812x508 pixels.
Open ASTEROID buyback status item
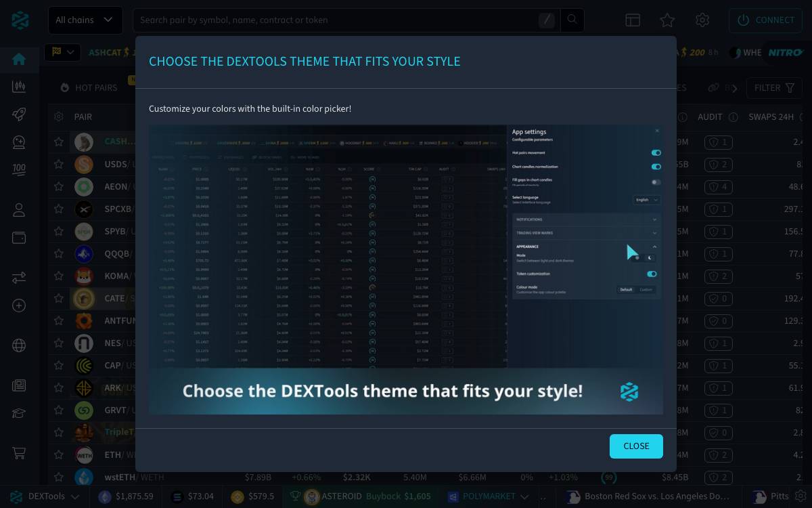(367, 496)
